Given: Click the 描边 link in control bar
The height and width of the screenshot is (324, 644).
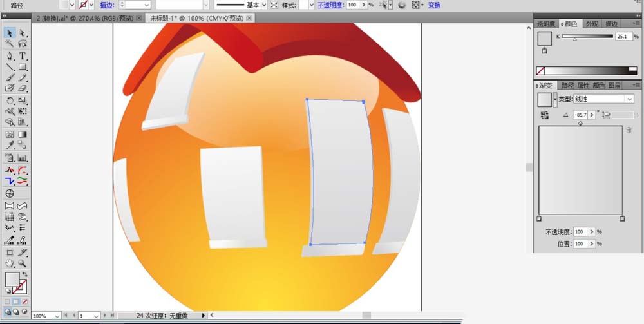Looking at the screenshot, I should click(x=107, y=5).
